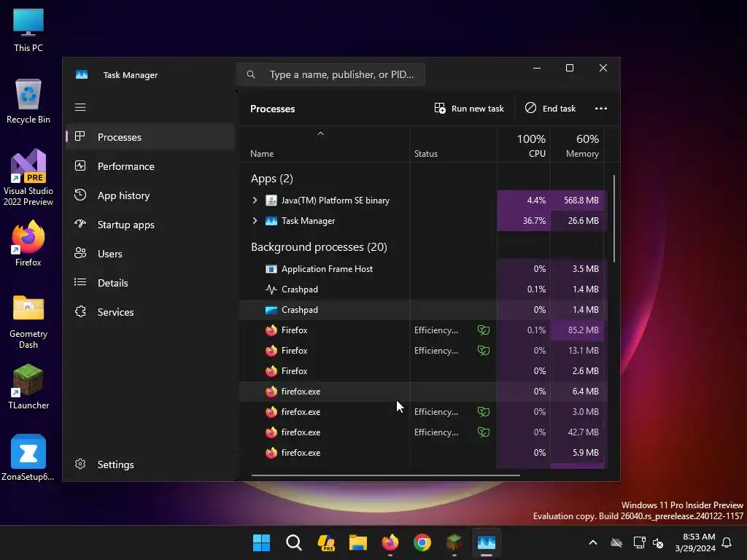Go to Startup apps page
747x560 pixels.
150,225
